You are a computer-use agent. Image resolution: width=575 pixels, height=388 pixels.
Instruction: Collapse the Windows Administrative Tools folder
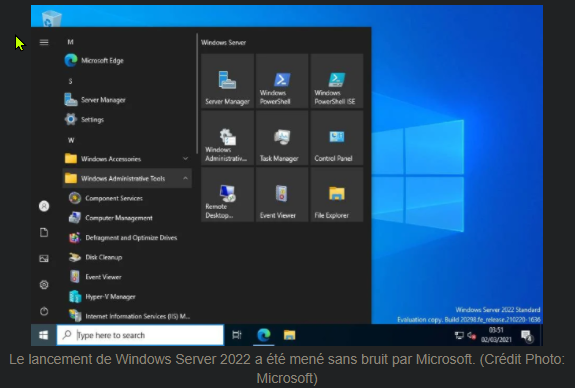tap(127, 179)
